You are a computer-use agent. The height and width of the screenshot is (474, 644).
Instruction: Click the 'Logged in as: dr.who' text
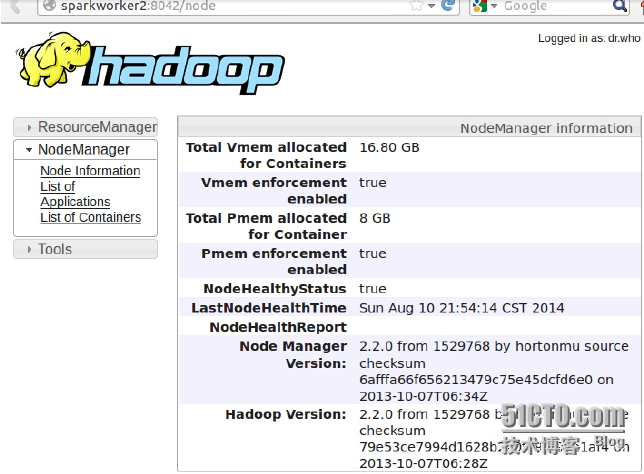click(589, 38)
